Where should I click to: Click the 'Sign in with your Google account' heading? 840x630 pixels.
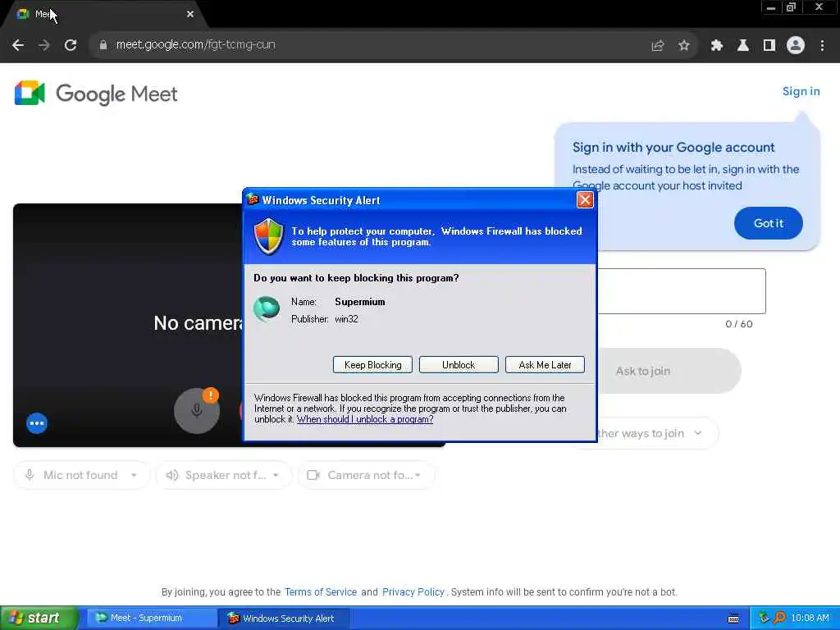673,148
